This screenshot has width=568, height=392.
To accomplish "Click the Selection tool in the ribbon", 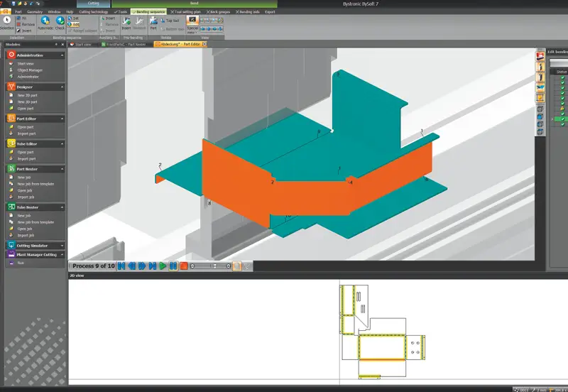I will (x=6, y=23).
